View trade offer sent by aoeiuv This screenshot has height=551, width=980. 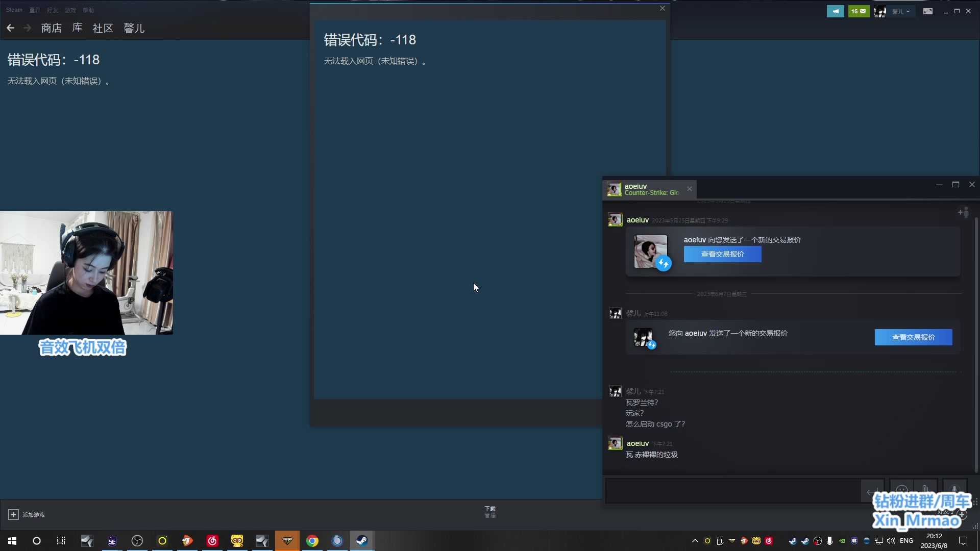pos(722,254)
